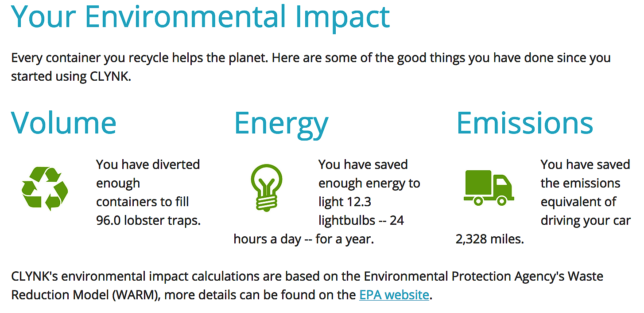Image resolution: width=644 pixels, height=313 pixels.
Task: Click the "driving your car" text
Action: tap(585, 220)
